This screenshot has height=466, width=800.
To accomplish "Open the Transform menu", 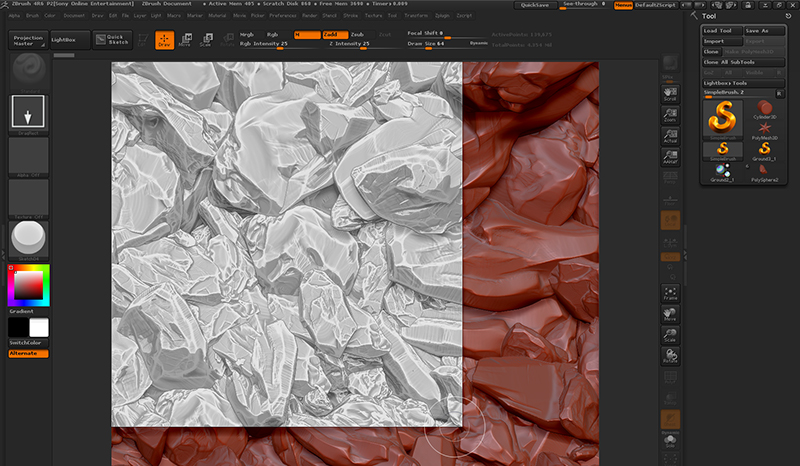I will point(416,16).
